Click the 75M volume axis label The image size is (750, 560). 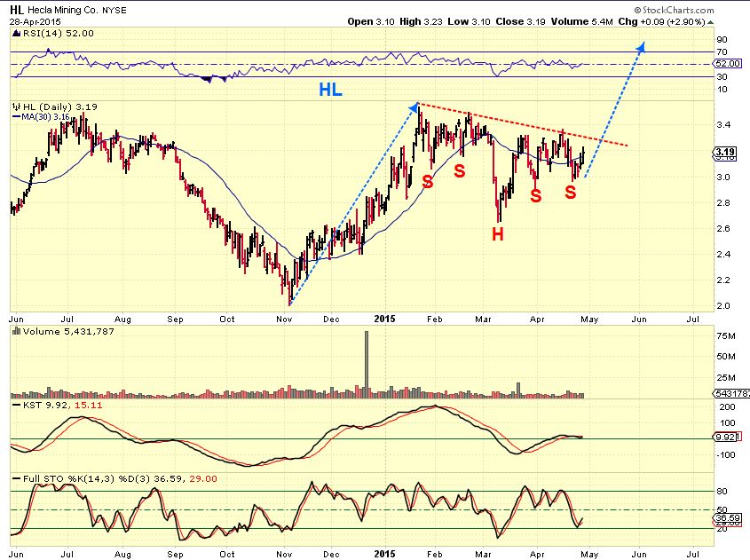tap(726, 335)
